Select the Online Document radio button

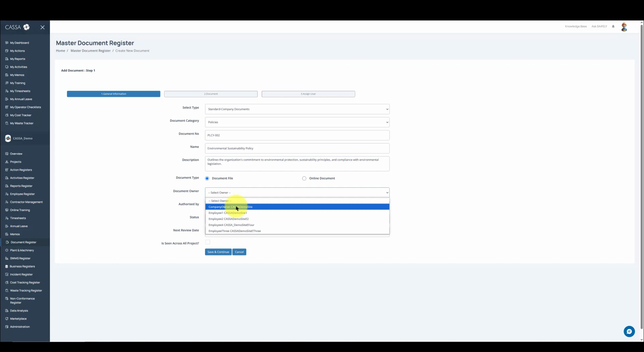(304, 178)
